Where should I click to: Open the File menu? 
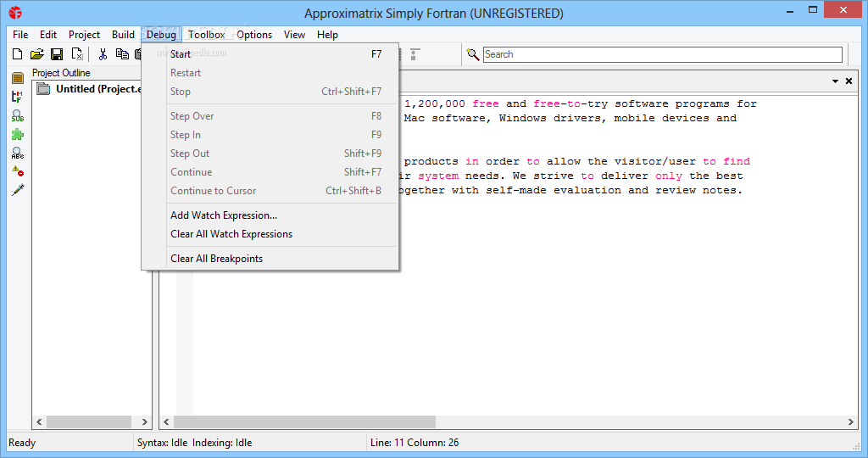(20, 34)
